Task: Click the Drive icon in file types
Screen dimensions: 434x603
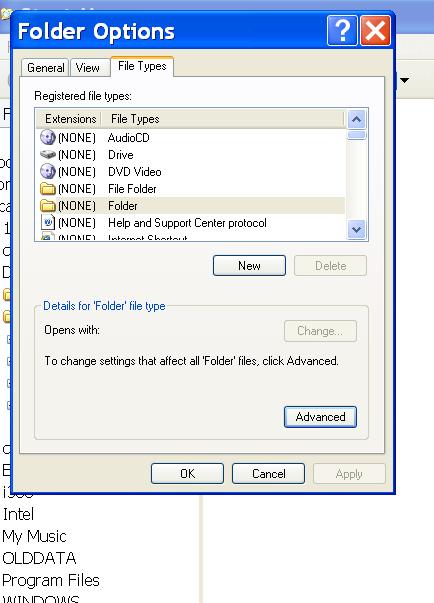Action: click(x=48, y=155)
